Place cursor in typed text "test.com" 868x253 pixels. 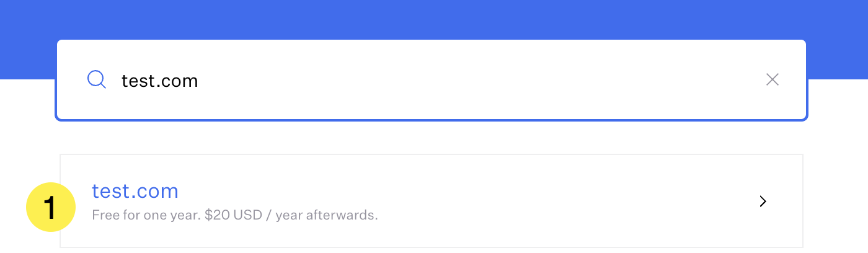(x=160, y=81)
